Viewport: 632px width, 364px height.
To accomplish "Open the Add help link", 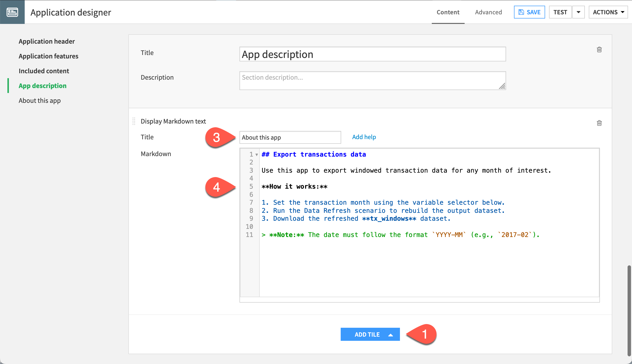I will [364, 137].
